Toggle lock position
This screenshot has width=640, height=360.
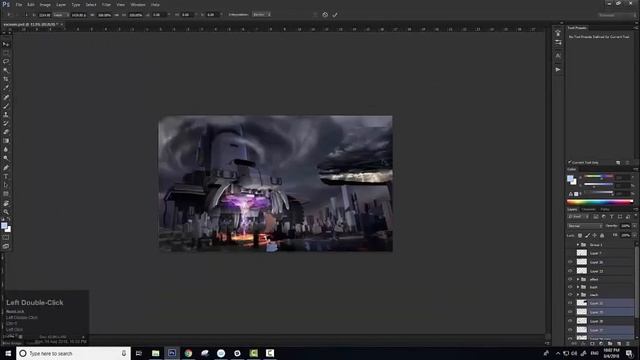pyautogui.click(x=594, y=236)
